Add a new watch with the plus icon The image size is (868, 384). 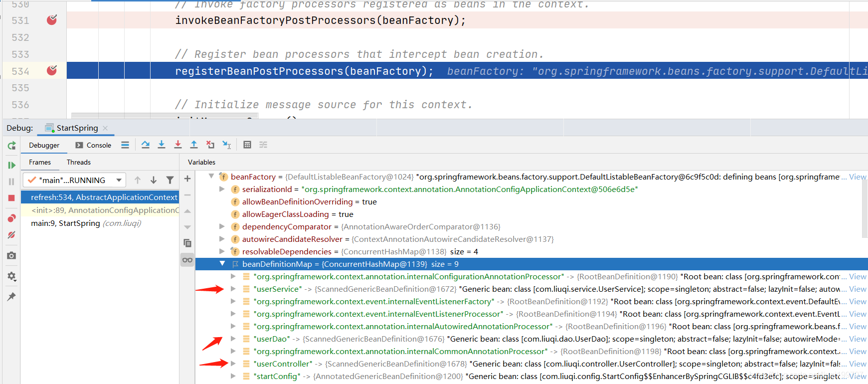pyautogui.click(x=187, y=179)
